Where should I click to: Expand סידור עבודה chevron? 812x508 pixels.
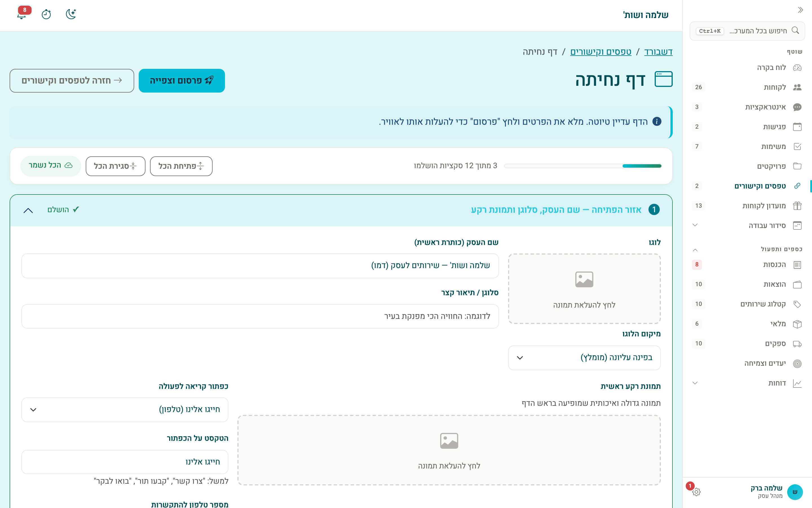[x=695, y=225]
